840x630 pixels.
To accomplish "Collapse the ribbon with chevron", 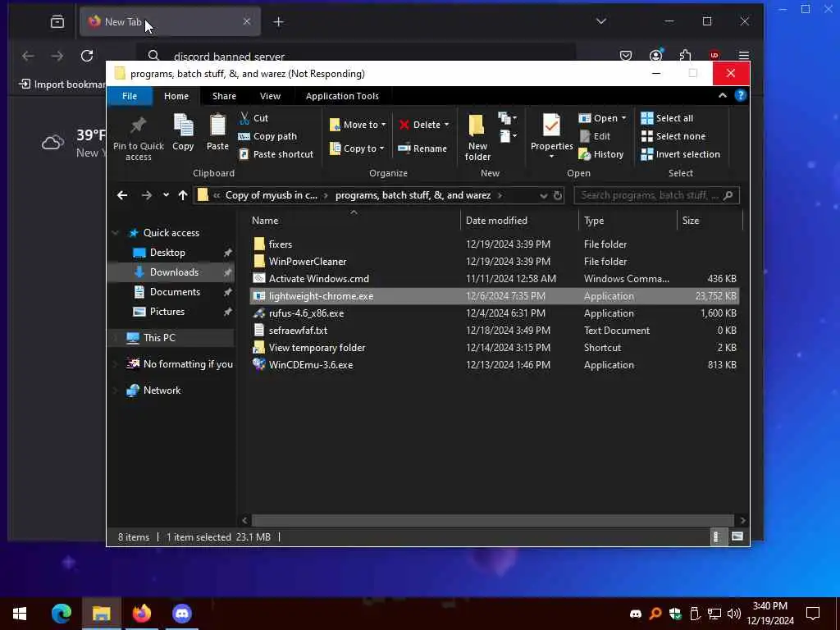I will tap(723, 95).
